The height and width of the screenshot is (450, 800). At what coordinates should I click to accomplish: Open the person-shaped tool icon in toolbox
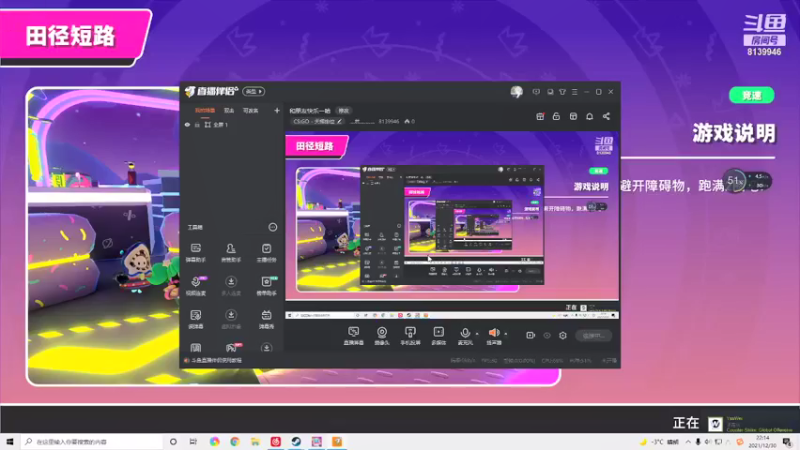coord(231,252)
